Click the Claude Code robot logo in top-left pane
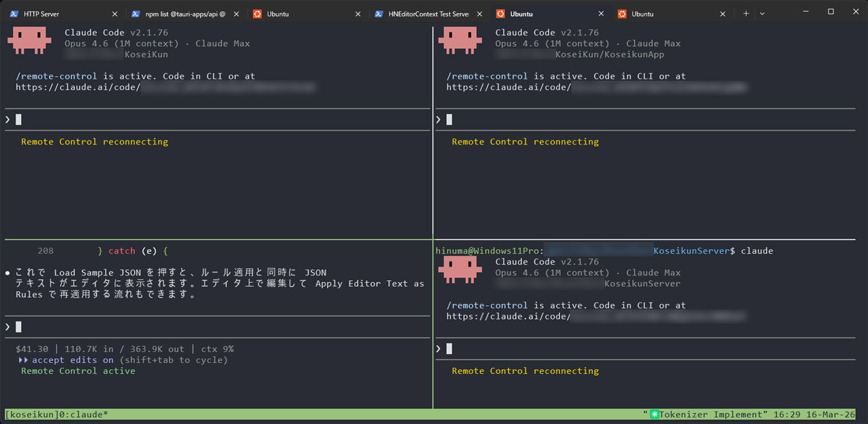 [x=29, y=39]
